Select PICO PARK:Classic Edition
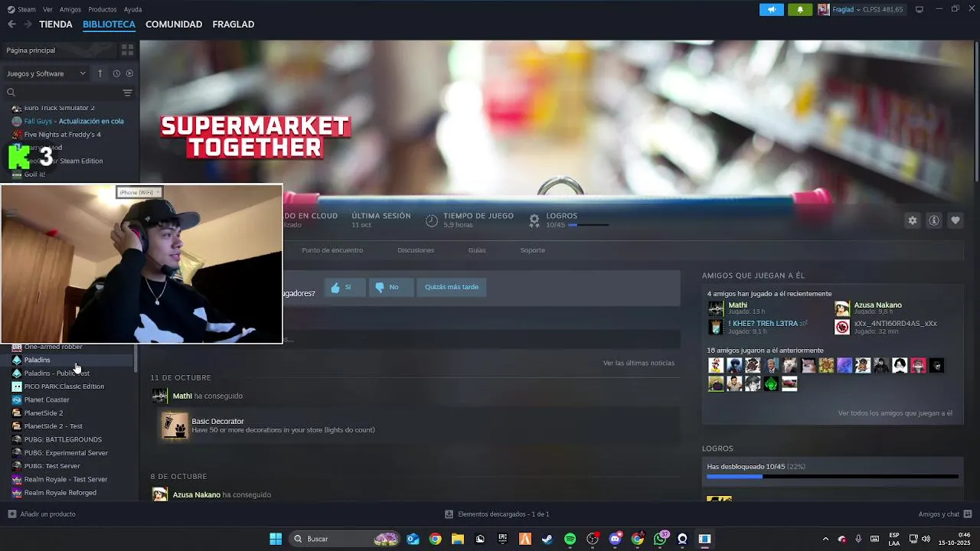980x551 pixels. click(64, 386)
